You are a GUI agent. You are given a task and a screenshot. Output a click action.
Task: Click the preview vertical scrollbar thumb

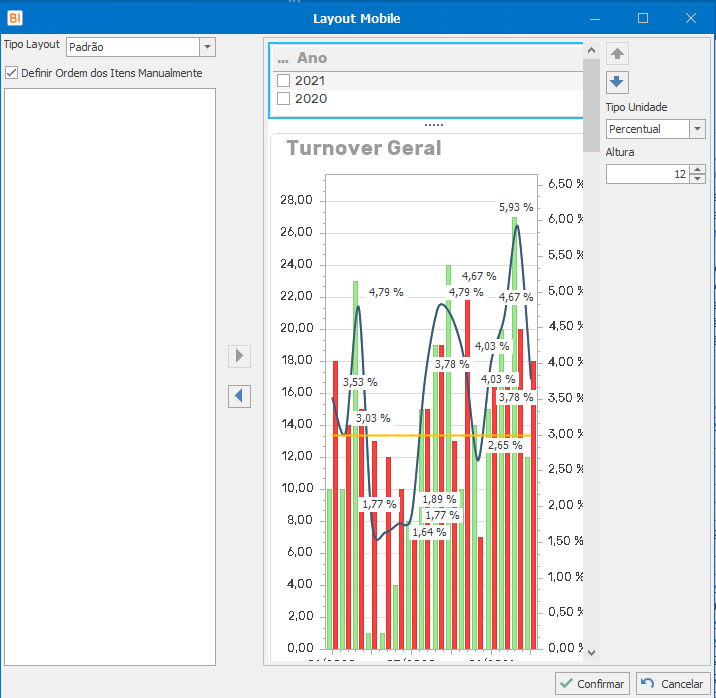591,105
